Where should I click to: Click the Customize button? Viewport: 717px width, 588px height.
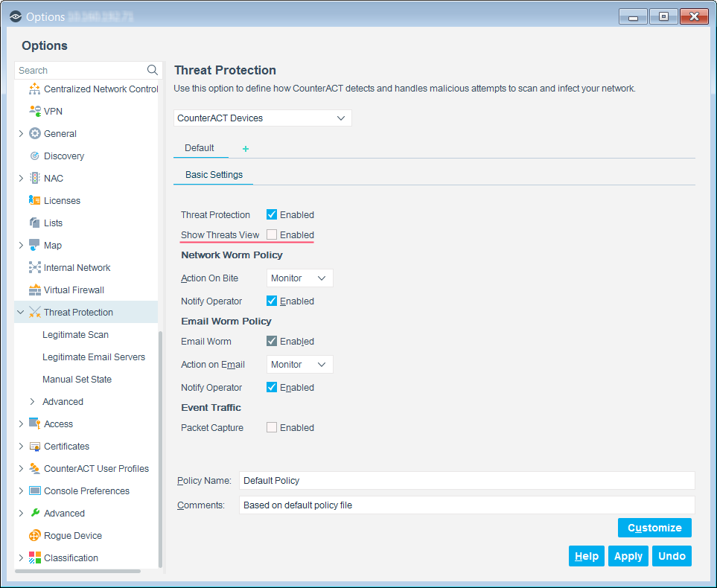click(x=654, y=528)
